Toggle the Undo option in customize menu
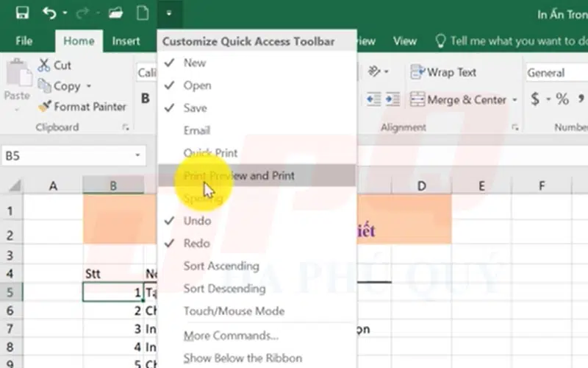 [x=257, y=220]
